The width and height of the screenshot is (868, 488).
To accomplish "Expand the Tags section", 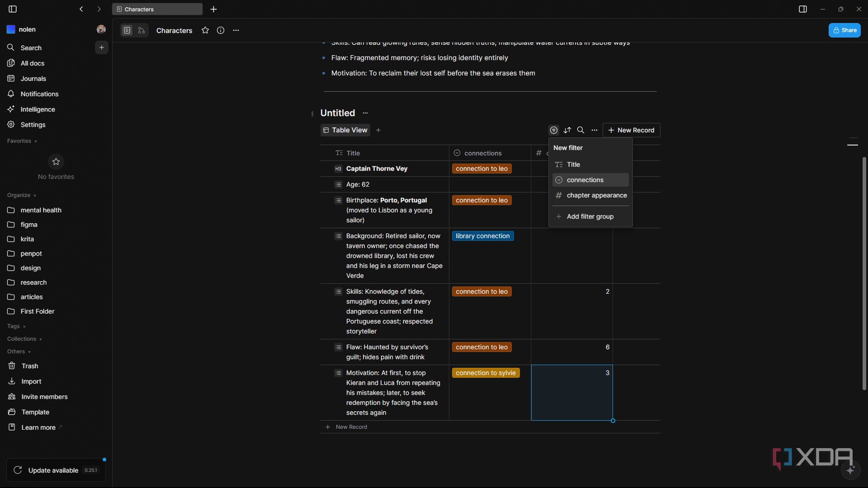I will point(16,326).
